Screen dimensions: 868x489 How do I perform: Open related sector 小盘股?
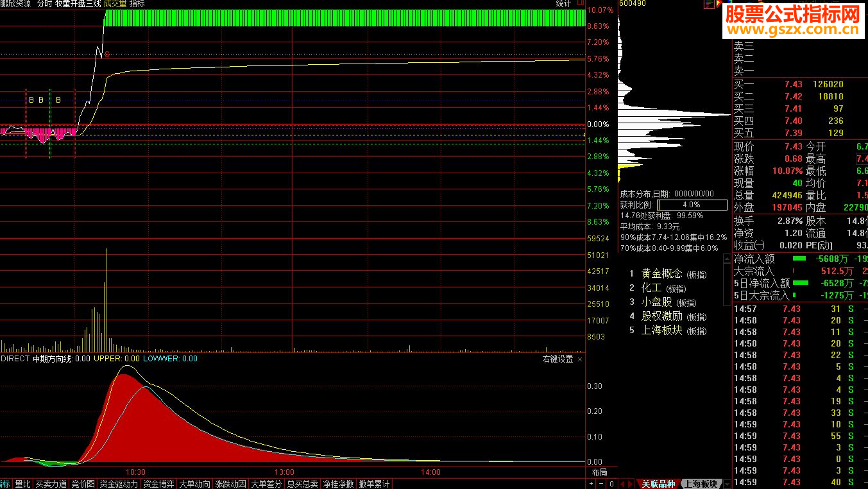click(656, 302)
